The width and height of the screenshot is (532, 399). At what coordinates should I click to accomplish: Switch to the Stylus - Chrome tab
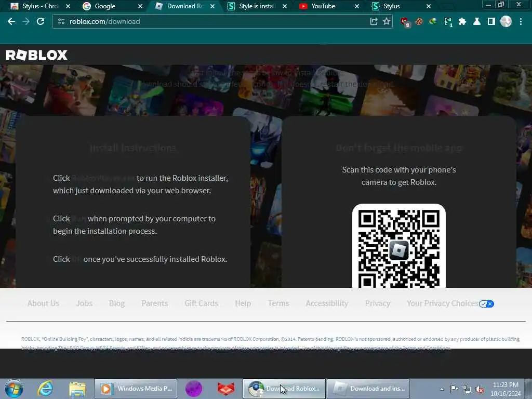point(41,6)
